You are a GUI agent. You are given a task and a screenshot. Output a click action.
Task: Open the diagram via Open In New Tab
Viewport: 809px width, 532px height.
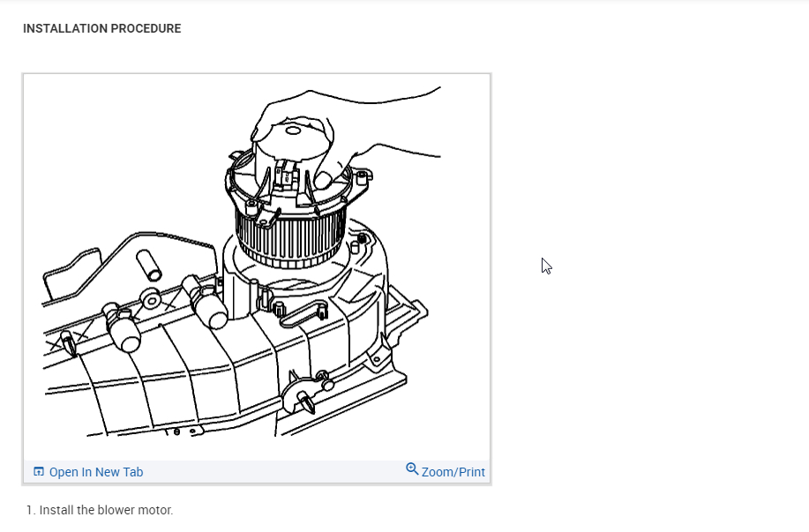96,472
